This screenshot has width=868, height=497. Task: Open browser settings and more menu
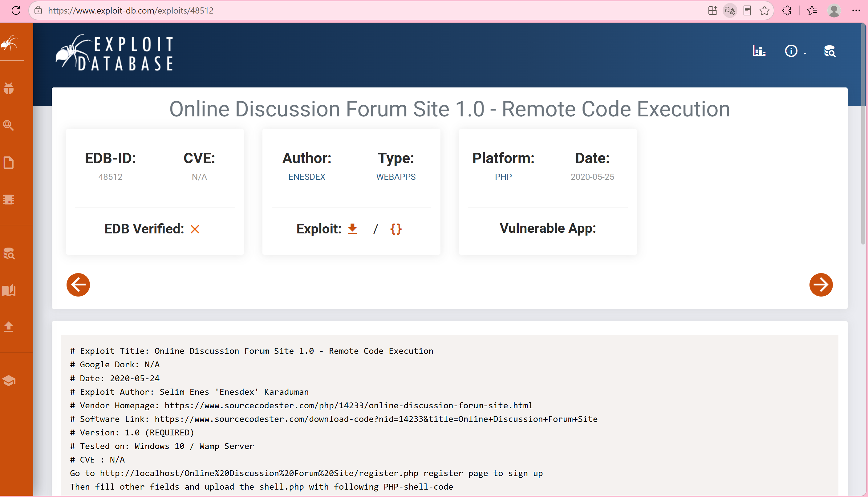[856, 10]
